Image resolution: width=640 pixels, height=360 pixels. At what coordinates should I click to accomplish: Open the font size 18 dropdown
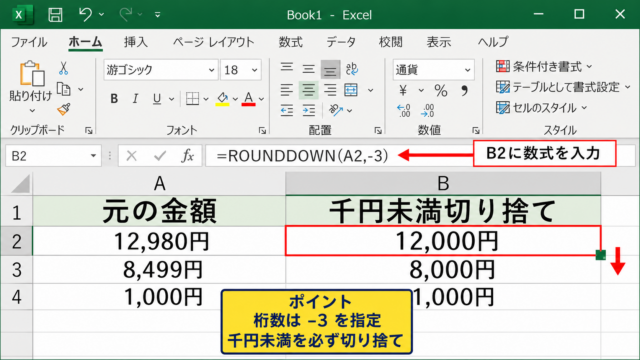pos(255,70)
